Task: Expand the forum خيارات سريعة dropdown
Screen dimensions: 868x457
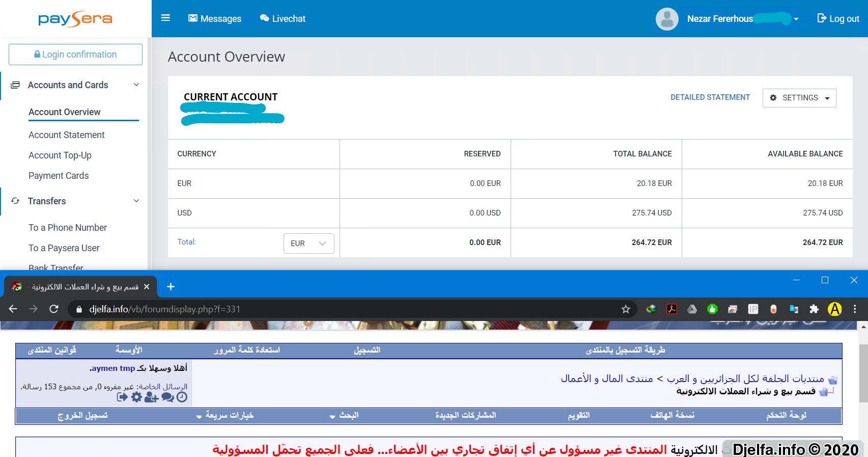Action: (x=225, y=416)
